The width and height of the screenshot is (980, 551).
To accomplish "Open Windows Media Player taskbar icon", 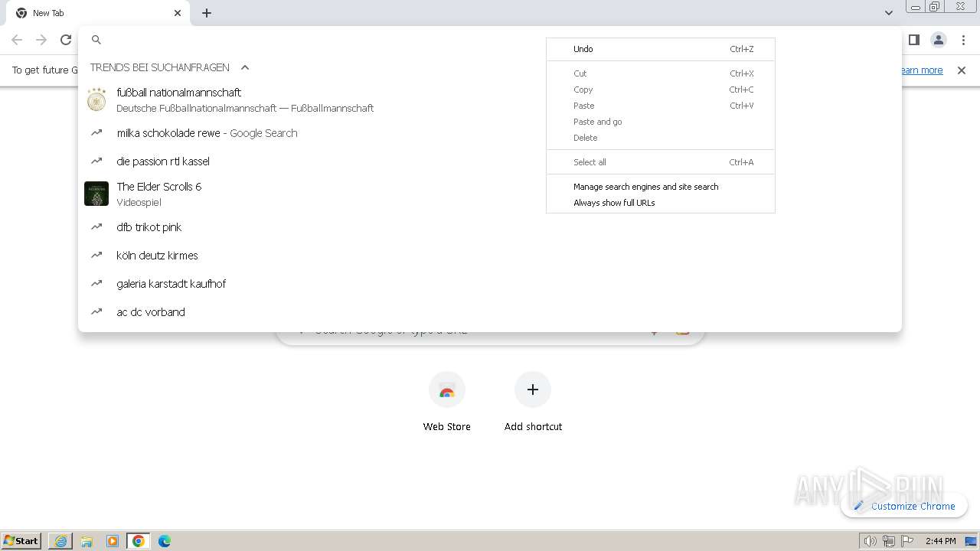I will click(x=113, y=541).
